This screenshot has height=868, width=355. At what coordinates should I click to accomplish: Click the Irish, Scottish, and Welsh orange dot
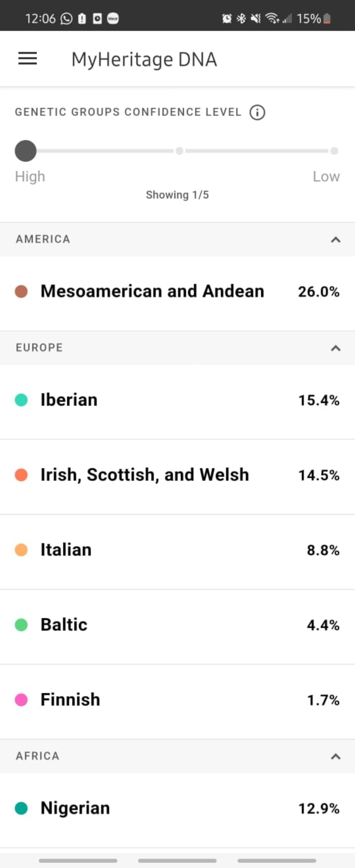coord(22,475)
